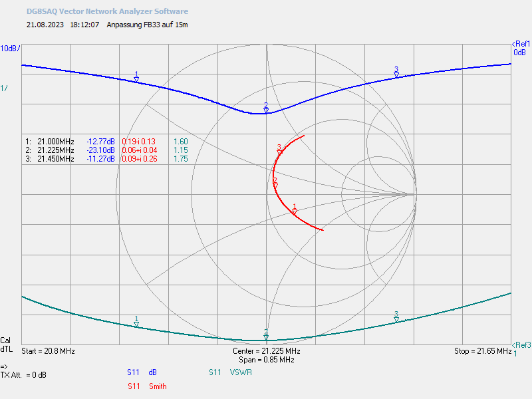Viewport: 532px width, 399px height.
Task: Click the -12.77dB return loss value
Action: click(101, 142)
